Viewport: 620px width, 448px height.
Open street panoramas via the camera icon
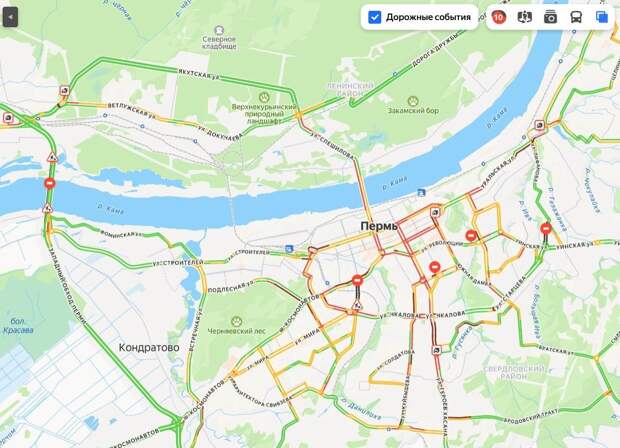[550, 17]
